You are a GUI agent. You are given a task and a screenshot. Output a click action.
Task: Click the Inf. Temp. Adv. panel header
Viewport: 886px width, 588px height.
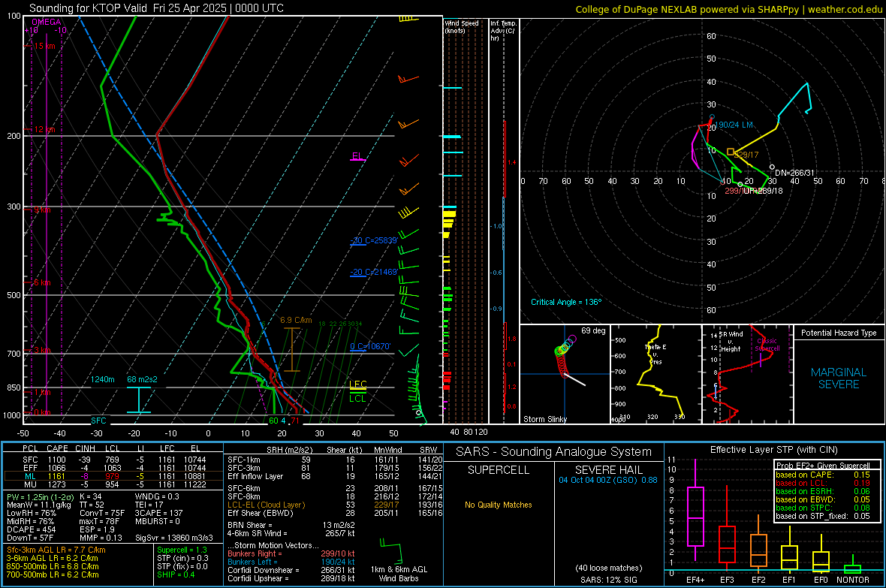(503, 31)
